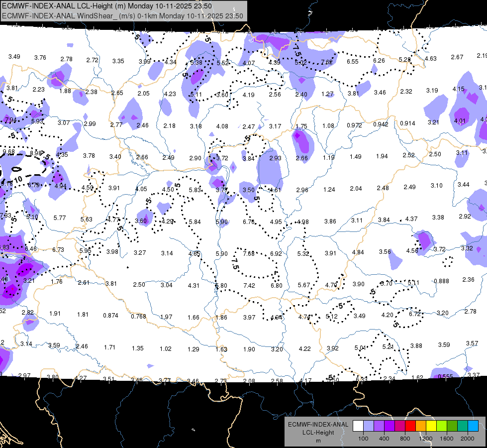487x448 pixels.
Task: Click the wind shear value 4.84
Action: point(358,252)
